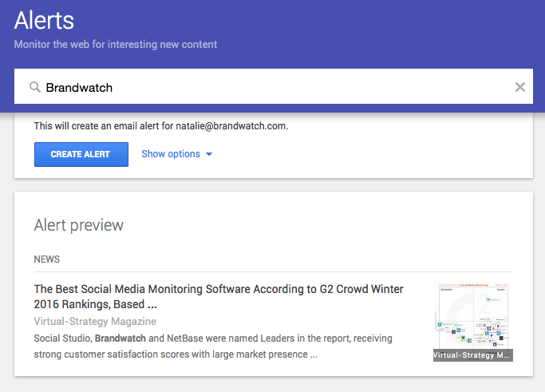This screenshot has height=392, width=545.
Task: Open the Show options link
Action: 171,154
